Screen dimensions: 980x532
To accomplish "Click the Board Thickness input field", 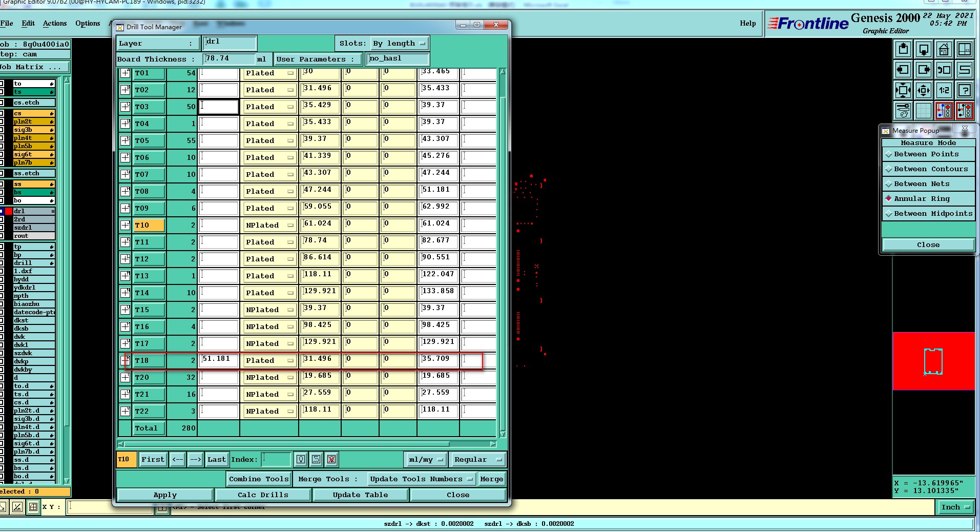I will coord(229,59).
